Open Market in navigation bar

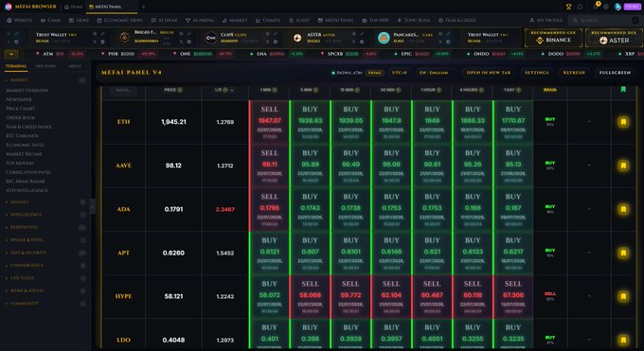pos(235,20)
